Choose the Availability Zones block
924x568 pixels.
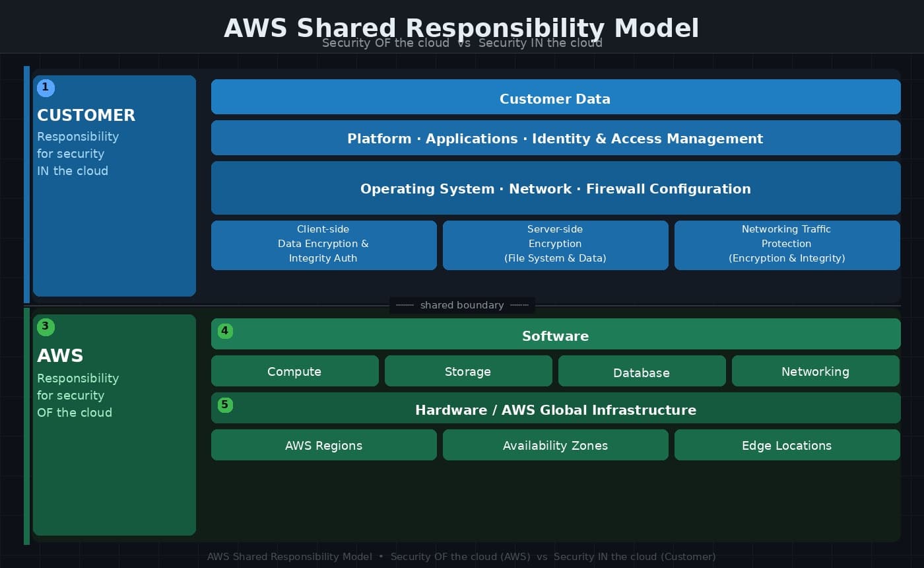click(555, 445)
